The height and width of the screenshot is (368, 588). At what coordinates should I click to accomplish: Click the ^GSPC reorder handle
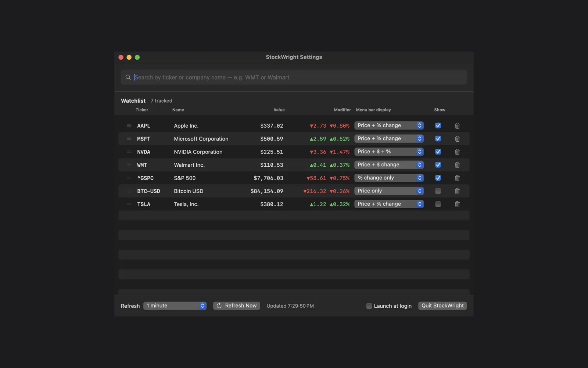pos(129,178)
